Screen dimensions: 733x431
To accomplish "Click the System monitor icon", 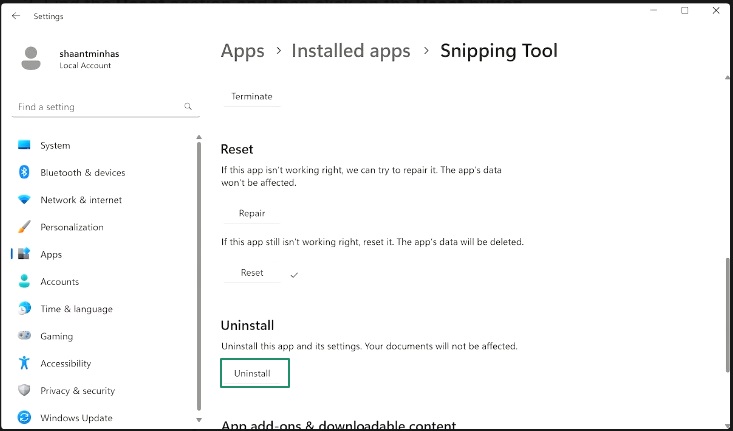I will pos(24,145).
